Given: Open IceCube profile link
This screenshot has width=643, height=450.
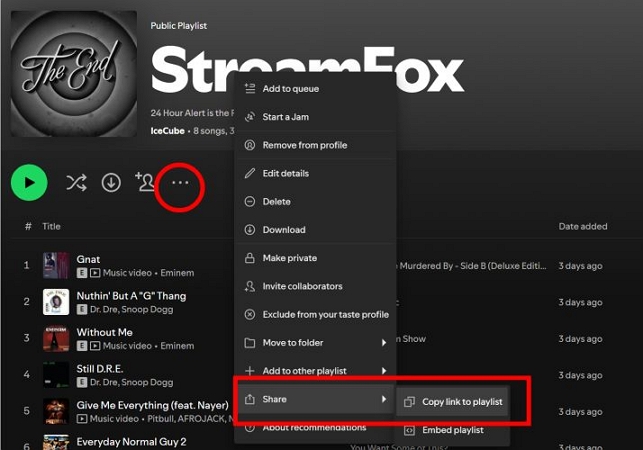Looking at the screenshot, I should coord(167,131).
